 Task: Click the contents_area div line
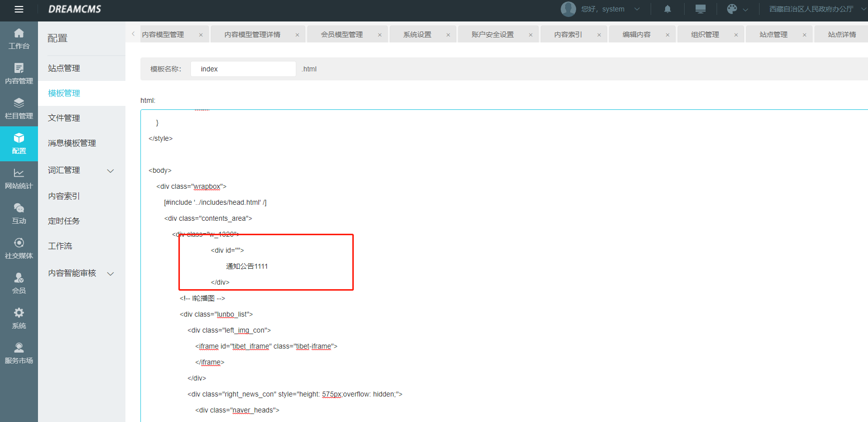pyautogui.click(x=208, y=218)
